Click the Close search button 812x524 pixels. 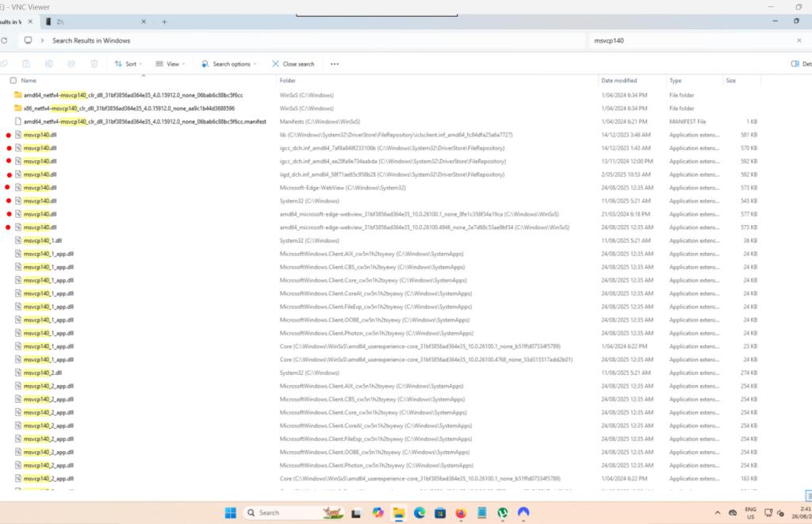click(x=293, y=63)
